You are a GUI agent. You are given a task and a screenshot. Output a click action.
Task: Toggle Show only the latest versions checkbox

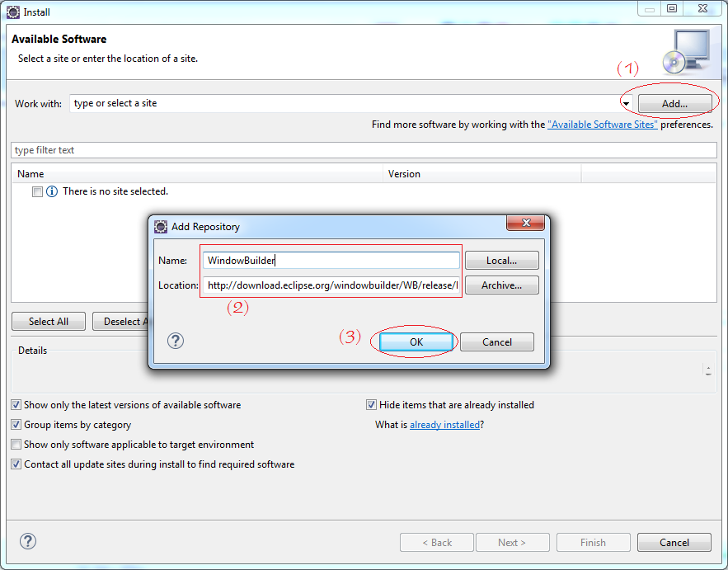[x=16, y=405]
